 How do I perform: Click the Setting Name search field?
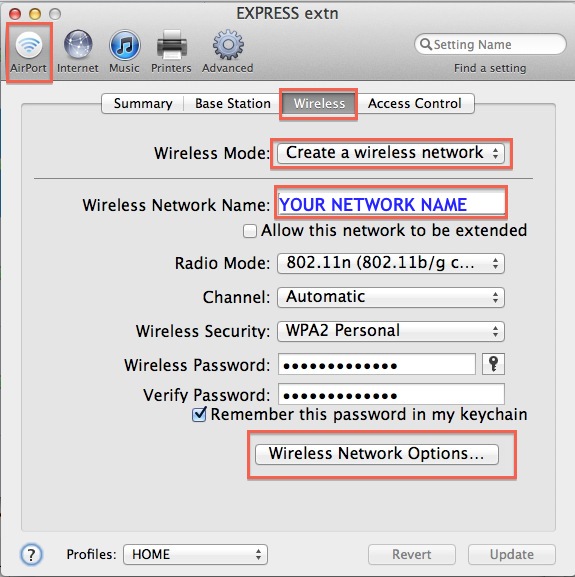pyautogui.click(x=490, y=44)
